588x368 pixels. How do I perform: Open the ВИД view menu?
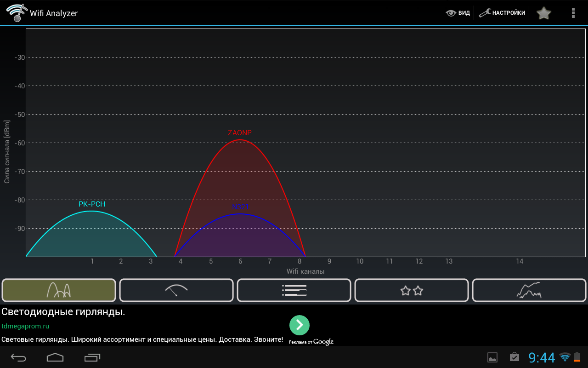(x=458, y=13)
